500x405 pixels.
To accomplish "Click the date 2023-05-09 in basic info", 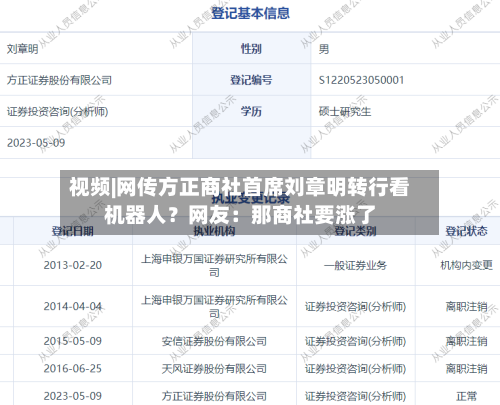I will pos(36,143).
